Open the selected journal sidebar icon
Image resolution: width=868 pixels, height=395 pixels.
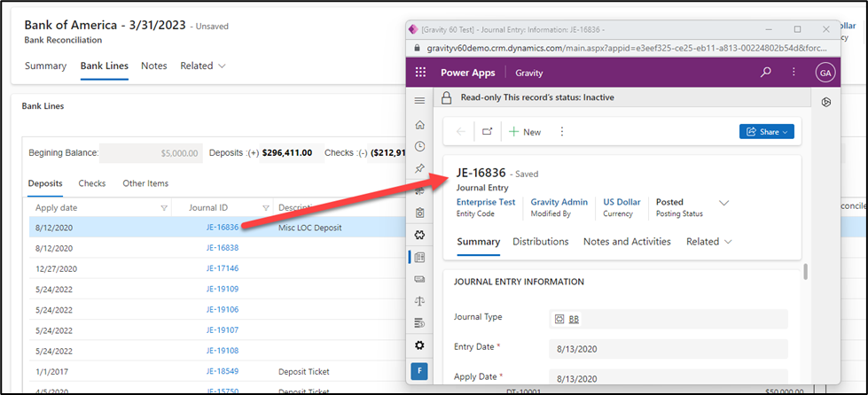tap(419, 257)
